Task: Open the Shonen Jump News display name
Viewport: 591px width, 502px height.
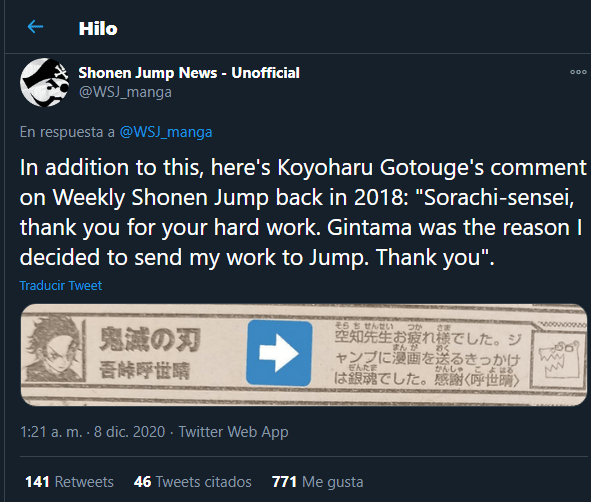Action: click(x=189, y=73)
